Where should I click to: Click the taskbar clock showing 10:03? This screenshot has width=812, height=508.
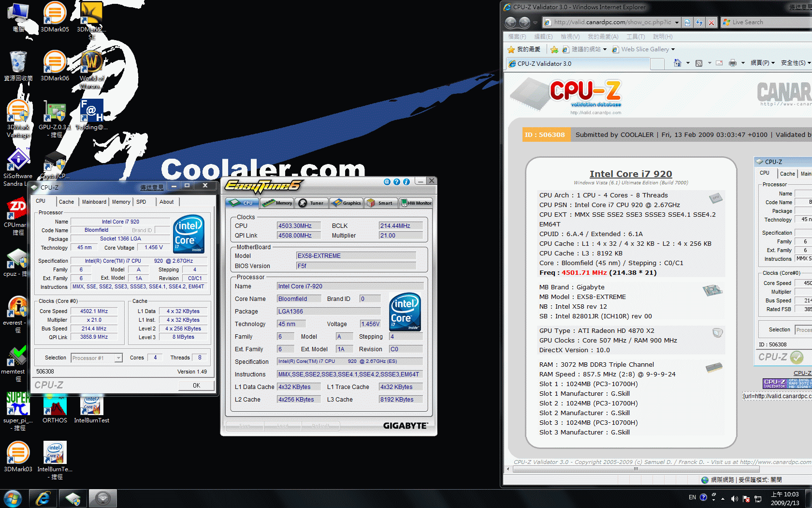pos(785,498)
